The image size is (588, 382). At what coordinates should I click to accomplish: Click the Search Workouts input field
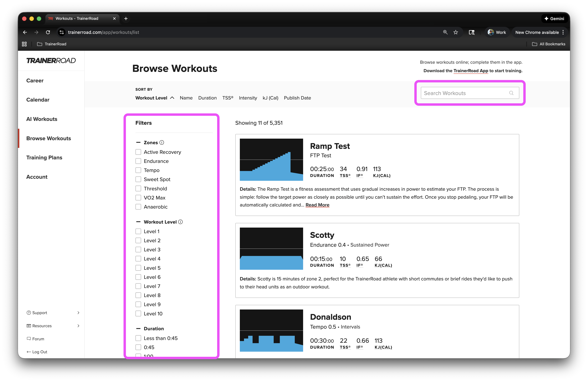(x=470, y=93)
